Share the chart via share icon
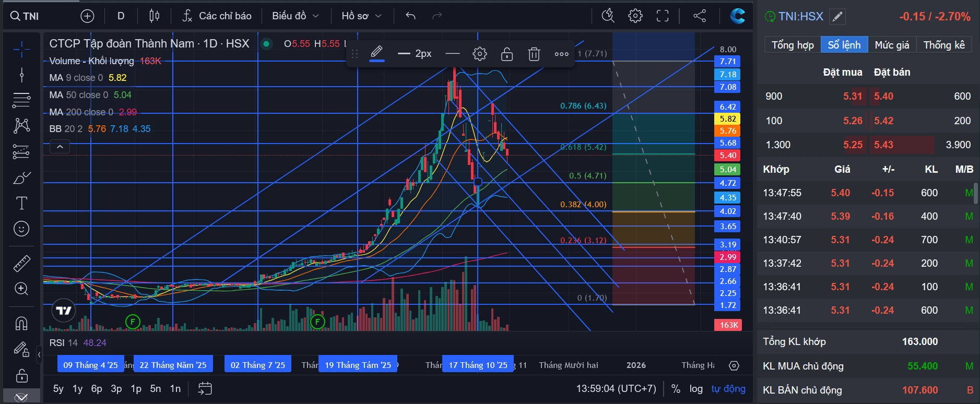 pos(700,16)
